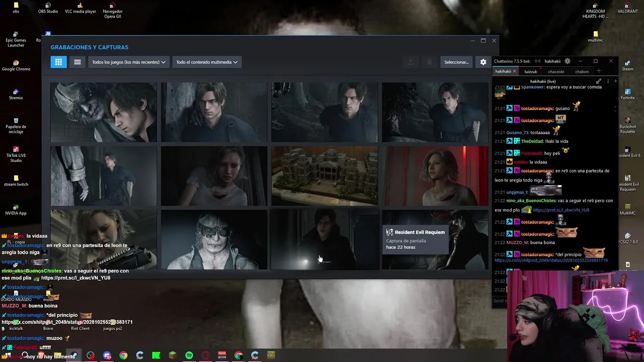Open screenshot of woman aiming a pistol
Viewport: 644px width, 362px height.
pos(104,240)
